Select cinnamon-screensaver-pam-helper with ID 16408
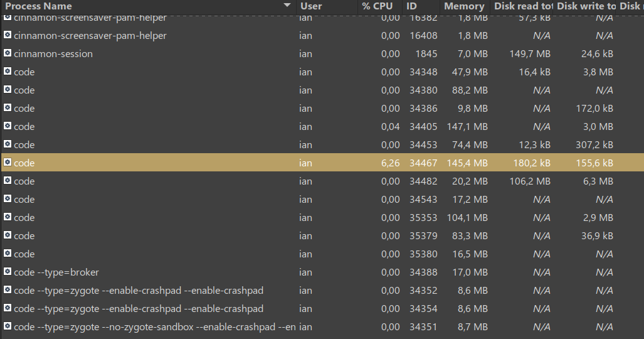644x339 pixels. pyautogui.click(x=90, y=36)
